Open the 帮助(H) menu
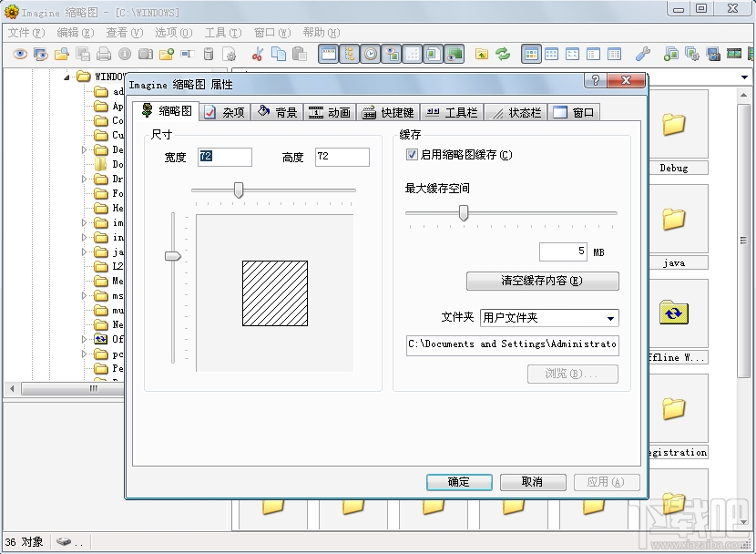 click(x=322, y=32)
